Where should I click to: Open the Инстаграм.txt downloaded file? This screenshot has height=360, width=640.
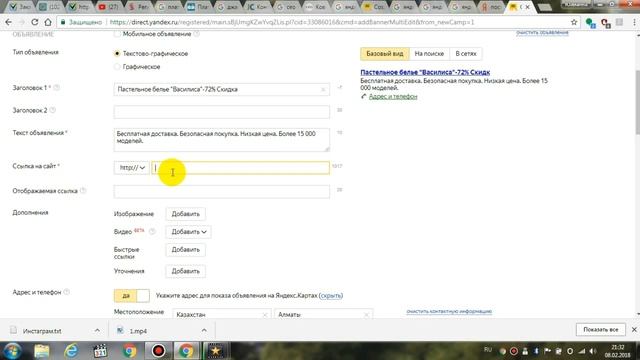[x=42, y=331]
